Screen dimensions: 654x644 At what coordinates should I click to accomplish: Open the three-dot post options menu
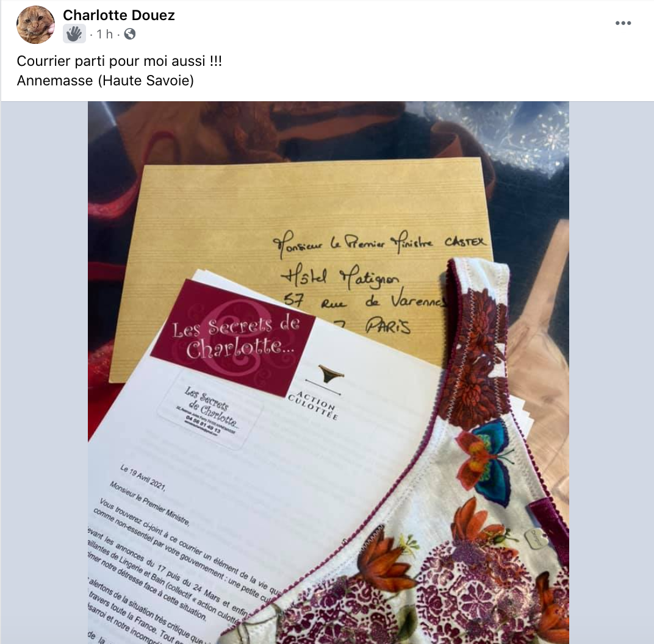click(x=623, y=23)
